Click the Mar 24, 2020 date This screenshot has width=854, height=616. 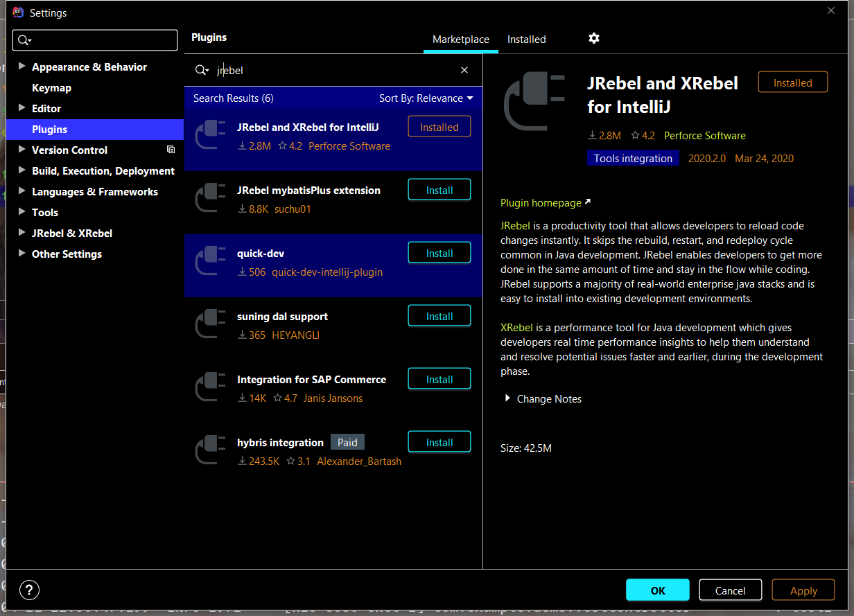click(x=765, y=159)
